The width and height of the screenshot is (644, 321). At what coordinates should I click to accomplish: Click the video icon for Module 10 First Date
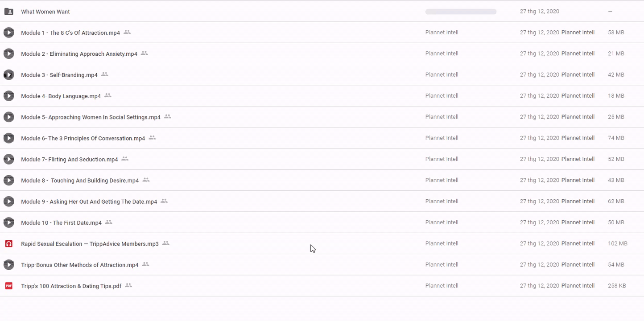click(8, 222)
